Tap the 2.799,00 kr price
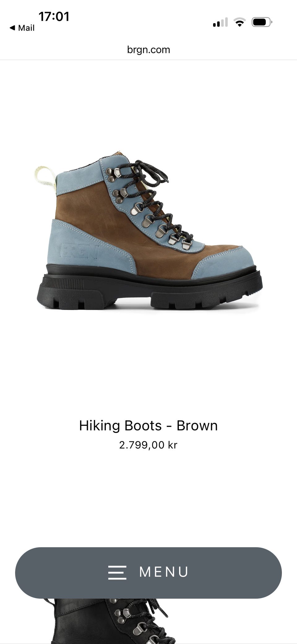This screenshot has width=297, height=644. (148, 445)
